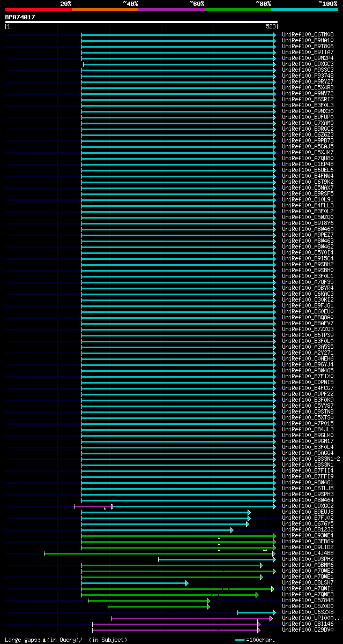The height and width of the screenshot is (644, 343).
Task: Click the orange segment of the identity legend
Action: pos(105,10)
